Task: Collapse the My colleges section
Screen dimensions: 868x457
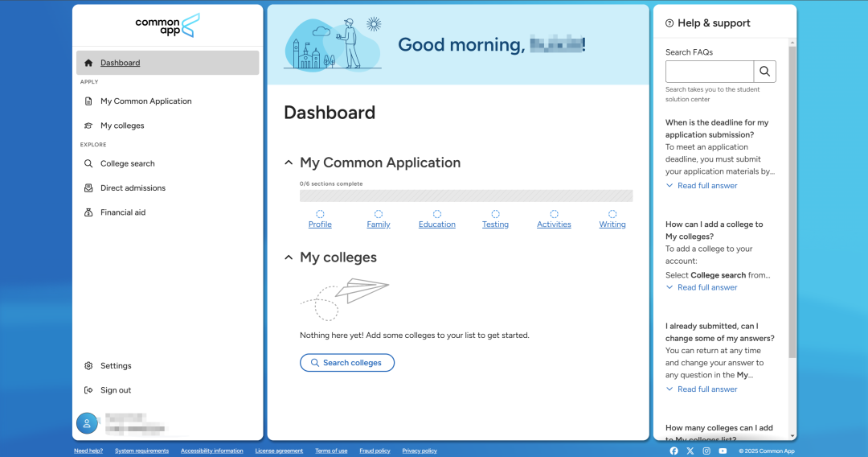Action: pos(289,257)
